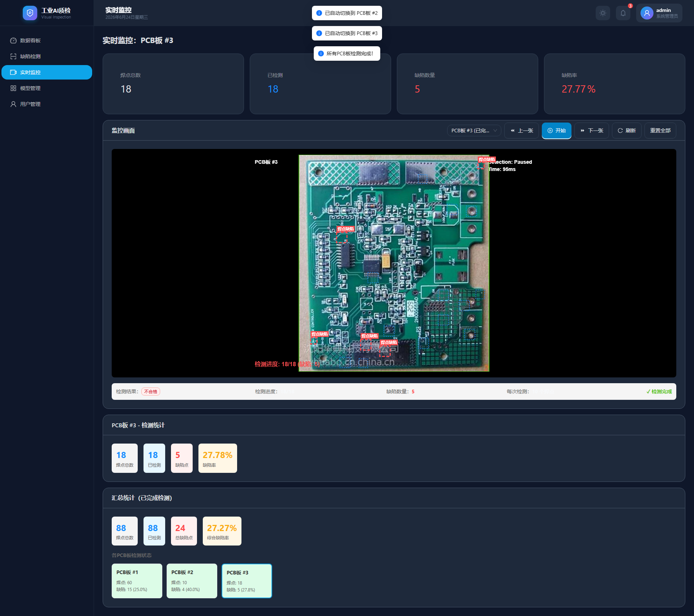Click the 上一张 previous board button
Screen dimensions: 694x616
click(522, 131)
